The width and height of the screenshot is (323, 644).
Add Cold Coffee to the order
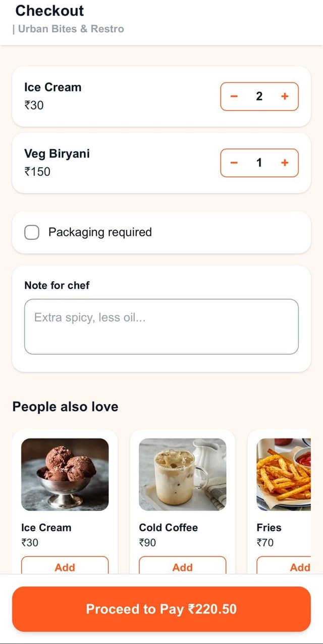[182, 567]
